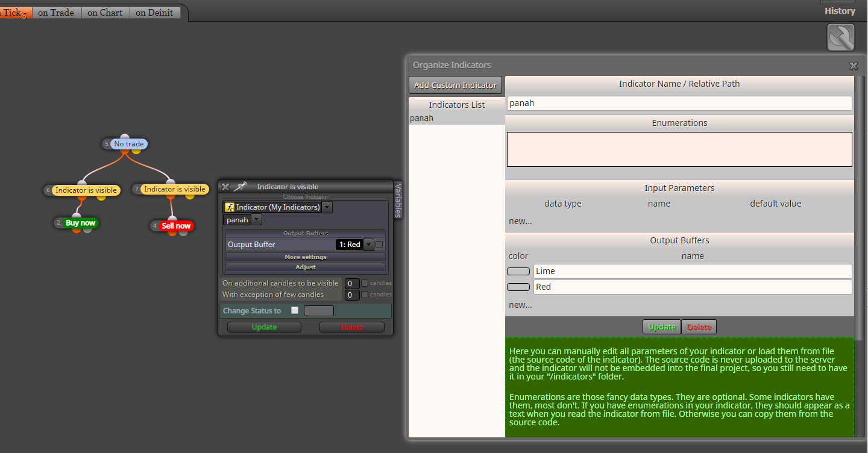Click the Enumerations text area

tap(679, 149)
